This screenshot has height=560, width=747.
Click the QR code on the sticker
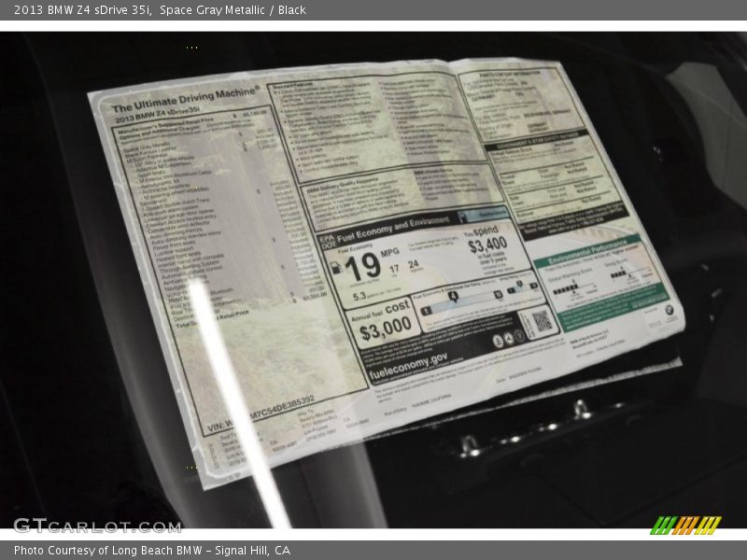point(542,322)
